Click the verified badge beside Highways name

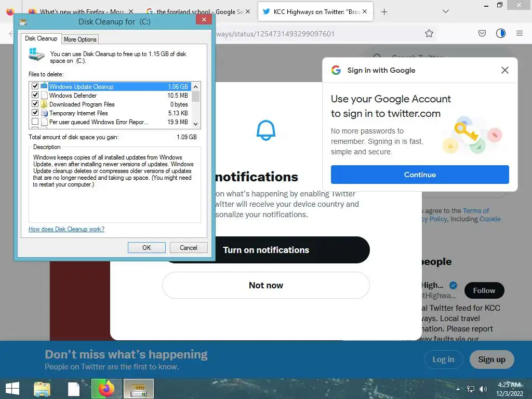coord(453,285)
